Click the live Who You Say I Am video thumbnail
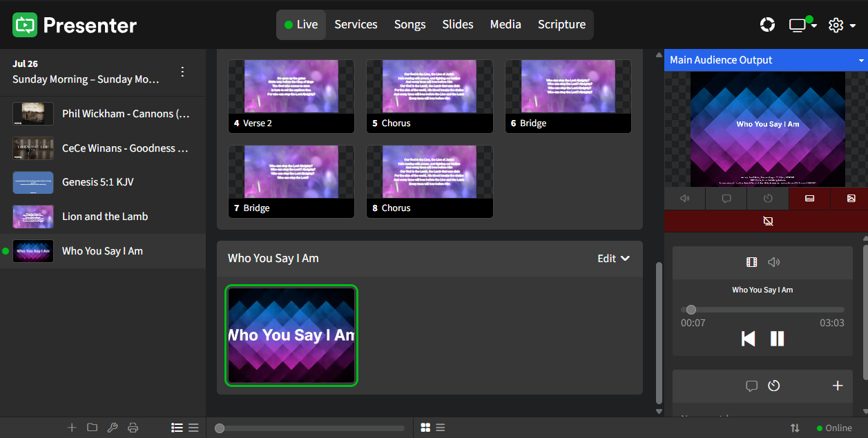This screenshot has height=438, width=868. pyautogui.click(x=291, y=335)
